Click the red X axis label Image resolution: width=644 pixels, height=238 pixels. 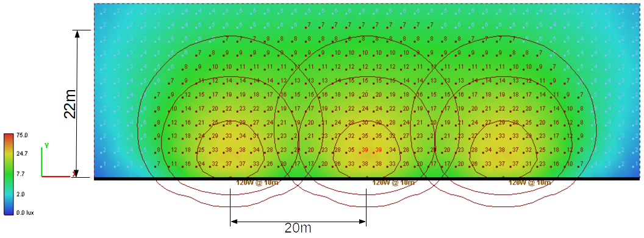74,175
